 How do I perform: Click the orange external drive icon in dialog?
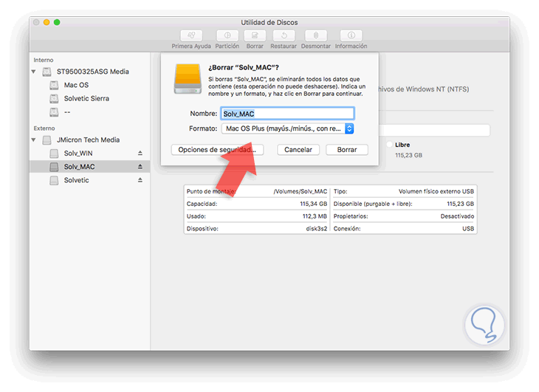(x=188, y=79)
